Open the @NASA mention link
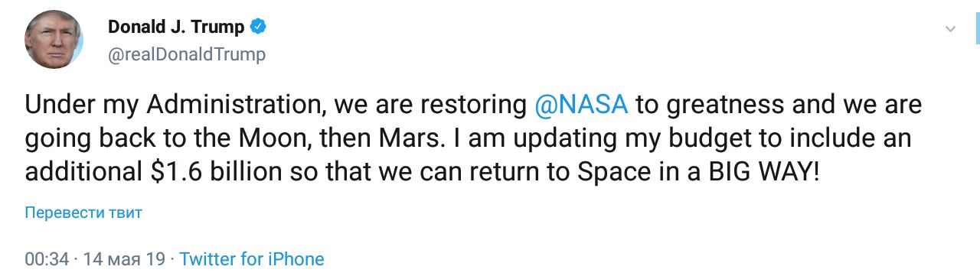This screenshot has width=980, height=276. 581,106
